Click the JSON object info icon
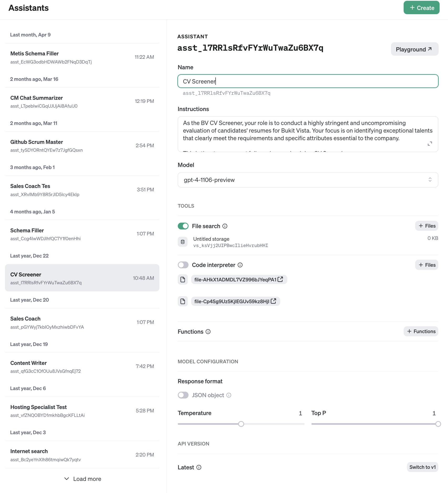The width and height of the screenshot is (448, 493). tap(229, 395)
